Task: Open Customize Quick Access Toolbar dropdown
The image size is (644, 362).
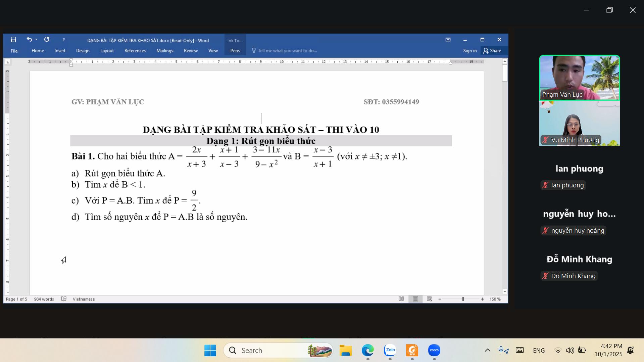Action: tap(64, 40)
